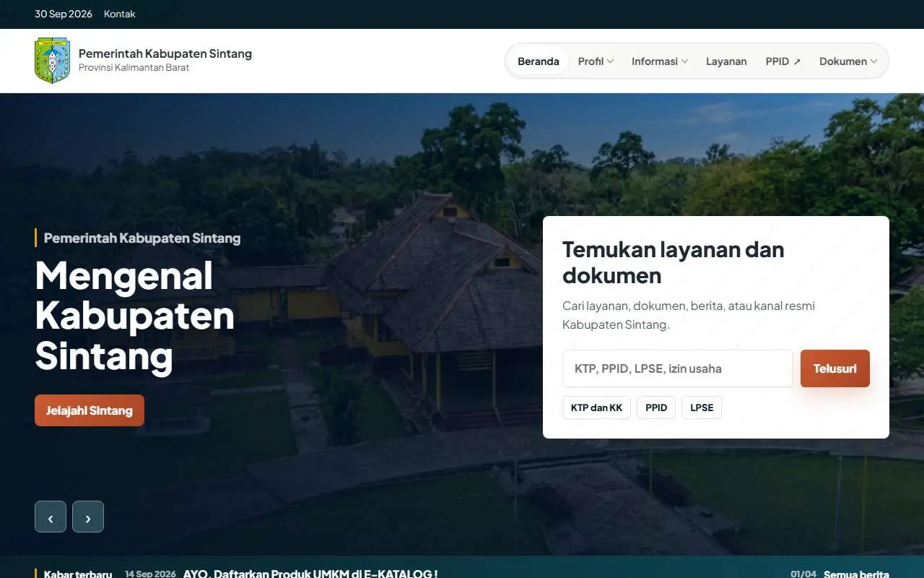Screen dimensions: 924x578
Task: Expand the Dokumen menu
Action: coord(848,61)
